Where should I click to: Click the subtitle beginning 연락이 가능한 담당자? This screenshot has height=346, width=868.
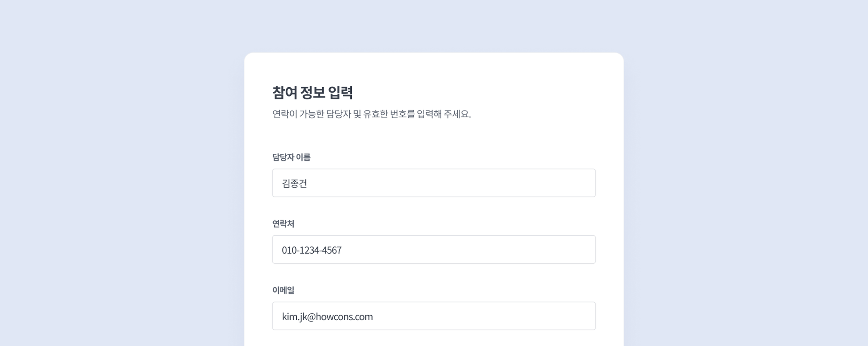click(x=371, y=114)
